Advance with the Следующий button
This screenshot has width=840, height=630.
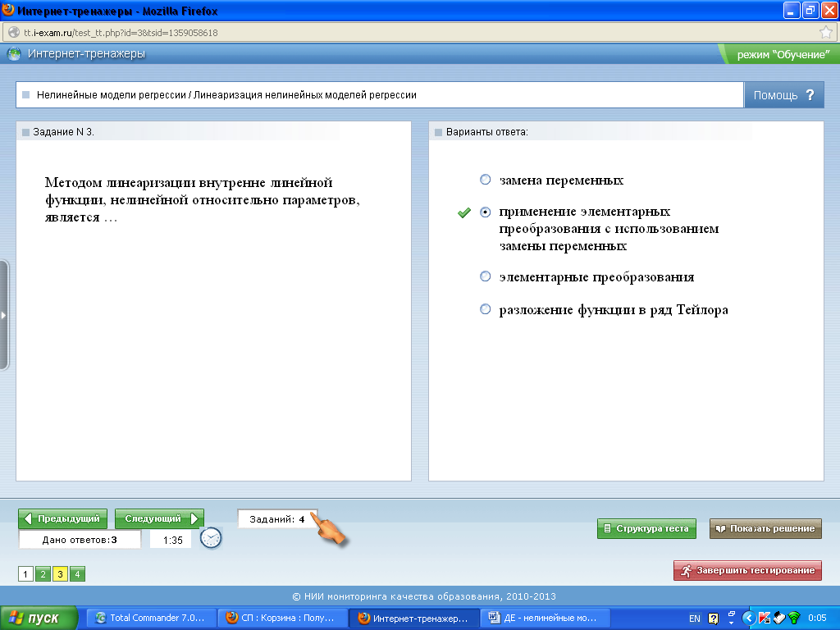pyautogui.click(x=160, y=518)
